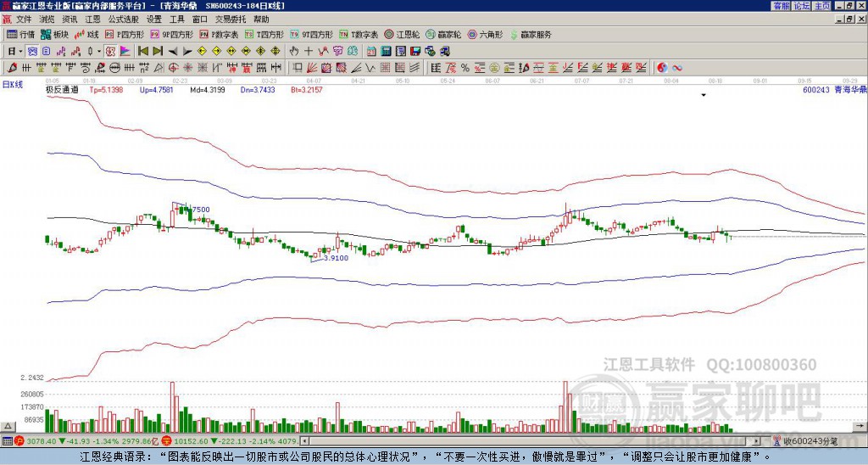Click the percent % tool icon
The image size is (868, 465).
pos(465,68)
